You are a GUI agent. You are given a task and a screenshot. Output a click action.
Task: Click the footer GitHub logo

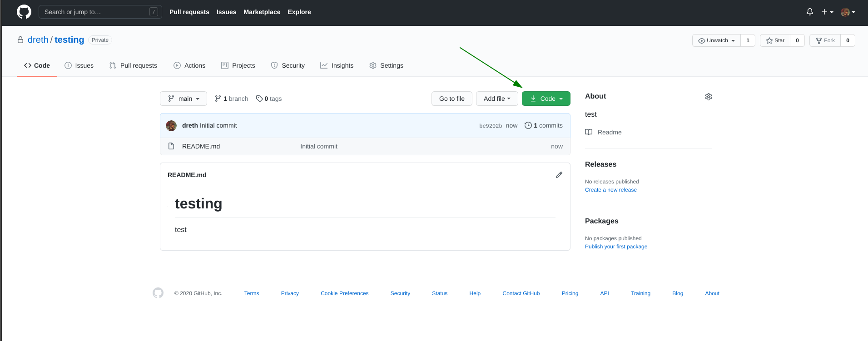click(x=158, y=293)
